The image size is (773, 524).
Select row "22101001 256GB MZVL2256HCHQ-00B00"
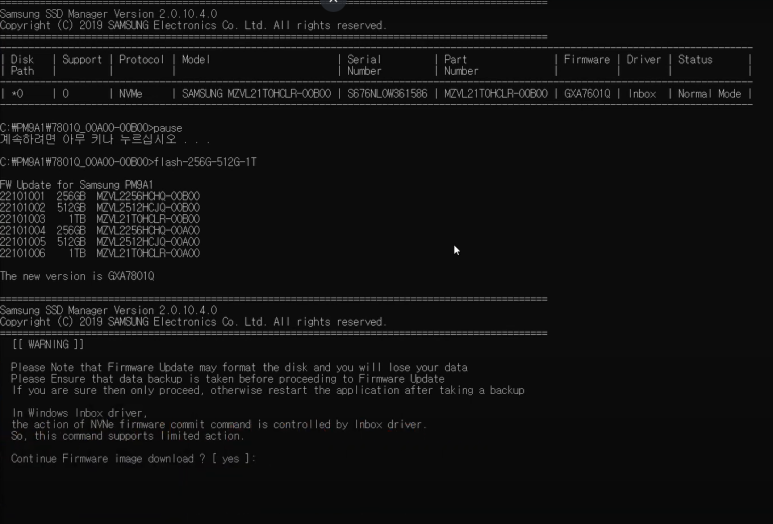(100, 196)
